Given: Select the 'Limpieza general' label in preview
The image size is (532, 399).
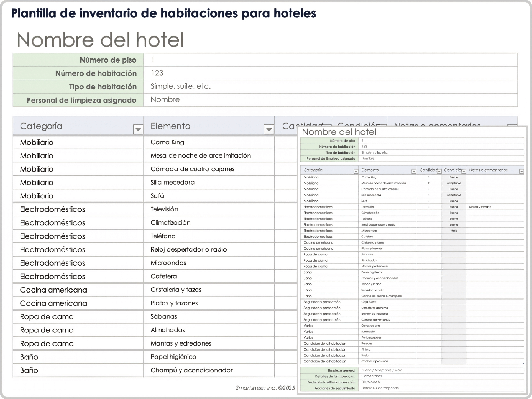Looking at the screenshot, I should (341, 370).
